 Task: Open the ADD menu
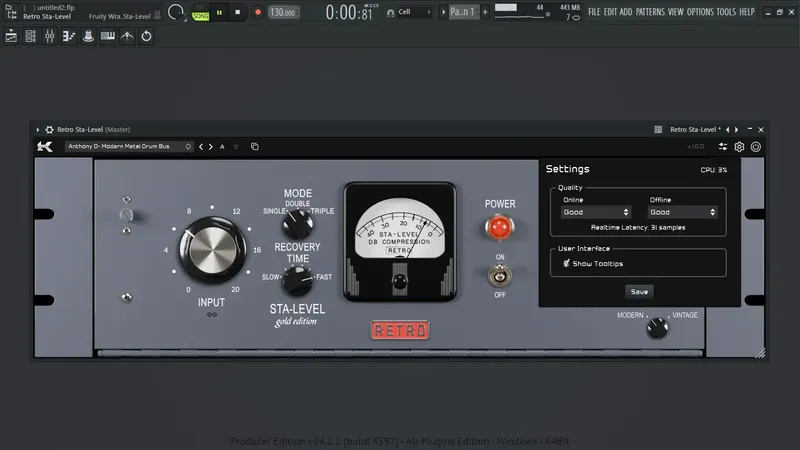pyautogui.click(x=626, y=11)
